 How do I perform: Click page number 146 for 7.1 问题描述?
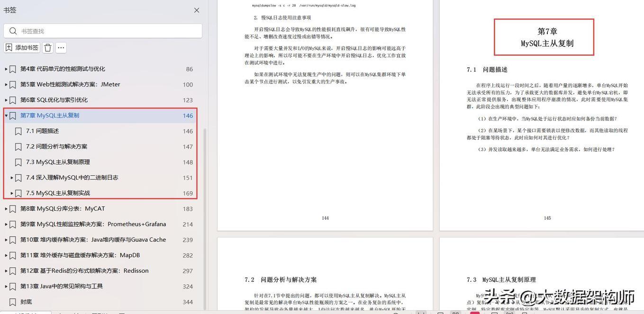(x=188, y=131)
